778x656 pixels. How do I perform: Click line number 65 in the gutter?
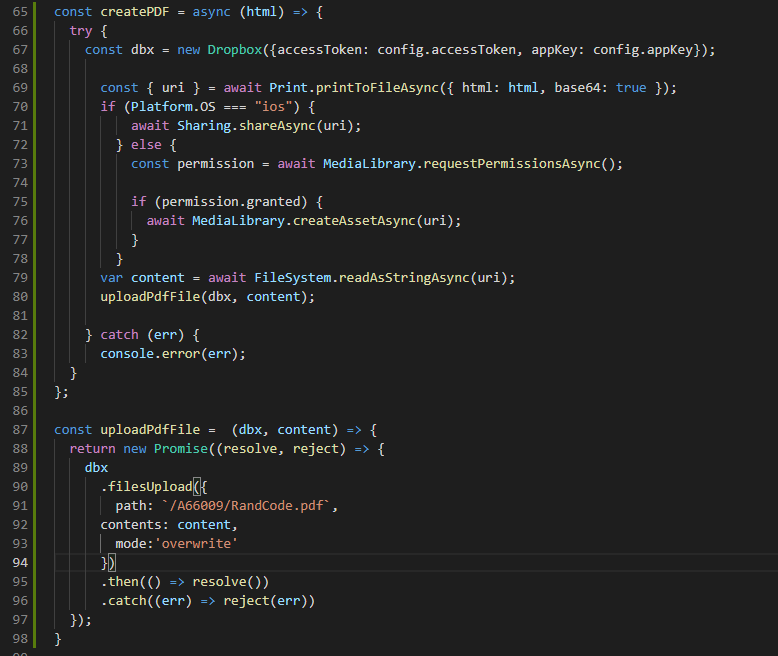(x=21, y=10)
